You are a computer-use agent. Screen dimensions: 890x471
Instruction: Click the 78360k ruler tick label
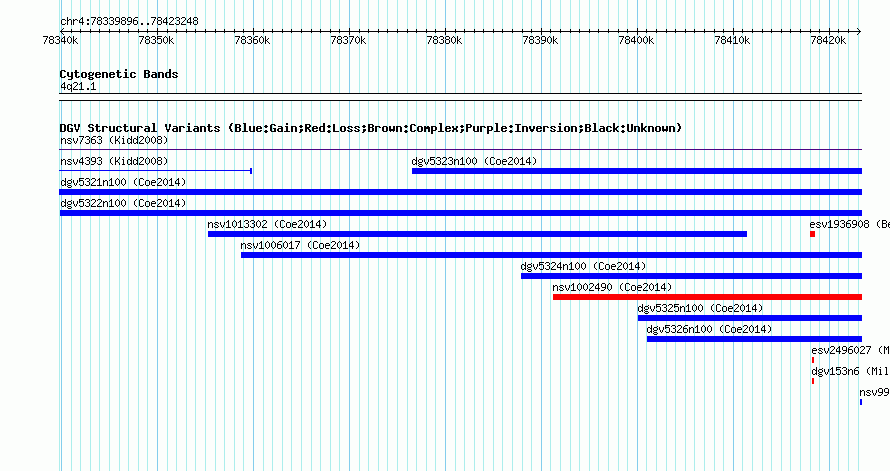252,40
